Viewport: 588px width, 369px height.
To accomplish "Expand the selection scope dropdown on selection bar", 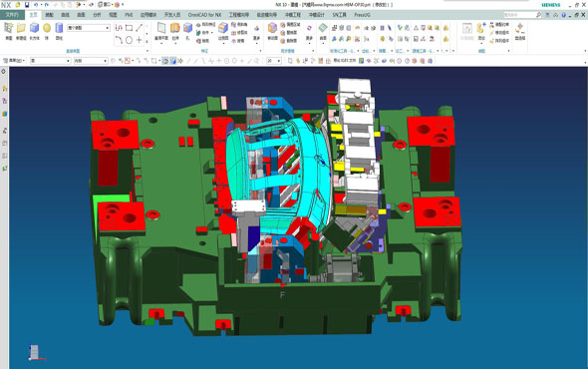I will [91, 61].
